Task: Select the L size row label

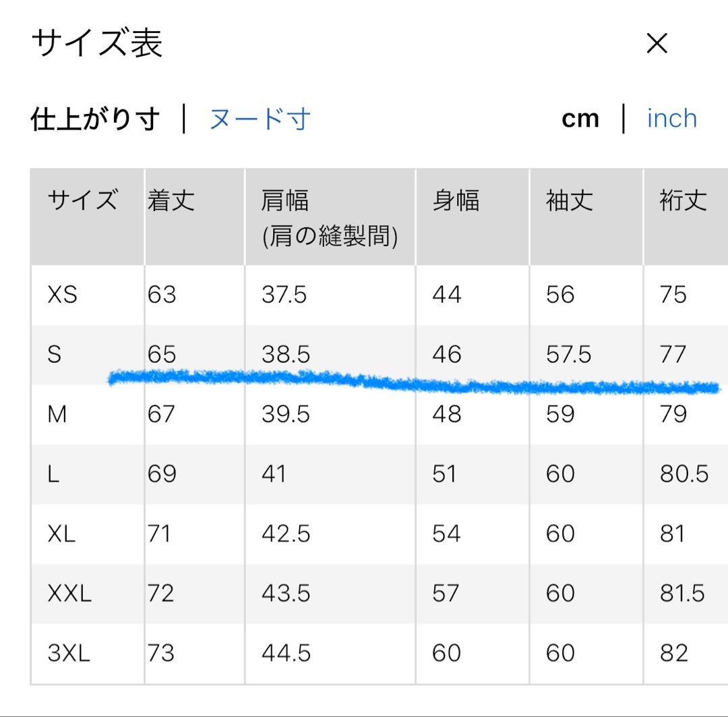Action: (53, 474)
